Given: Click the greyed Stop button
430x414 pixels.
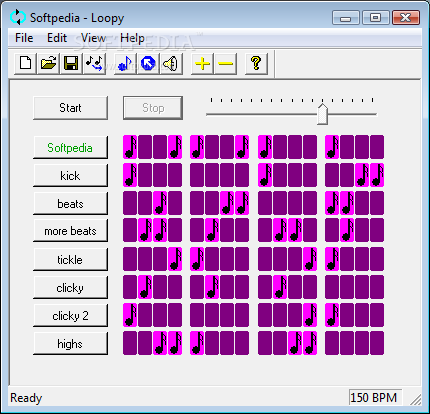Looking at the screenshot, I should click(x=153, y=108).
